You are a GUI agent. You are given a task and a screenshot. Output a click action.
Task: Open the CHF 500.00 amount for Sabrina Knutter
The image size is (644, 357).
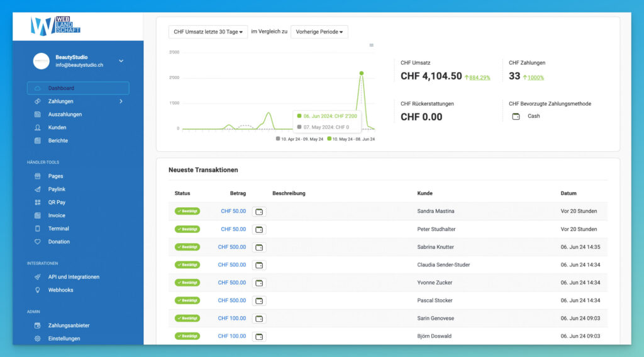232,247
